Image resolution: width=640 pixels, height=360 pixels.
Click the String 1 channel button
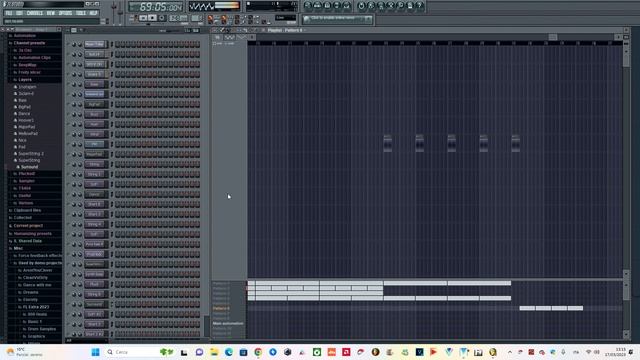coord(95,174)
